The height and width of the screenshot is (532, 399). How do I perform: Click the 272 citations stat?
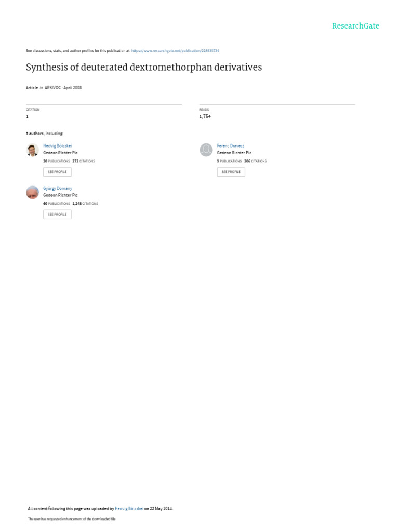click(x=84, y=161)
